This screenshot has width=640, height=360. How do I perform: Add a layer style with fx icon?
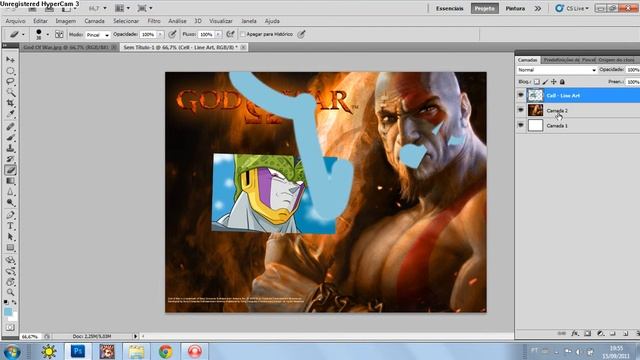(x=574, y=333)
